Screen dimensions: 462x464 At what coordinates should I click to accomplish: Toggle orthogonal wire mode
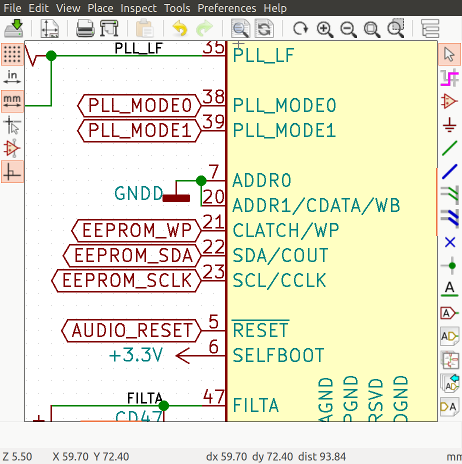12,172
